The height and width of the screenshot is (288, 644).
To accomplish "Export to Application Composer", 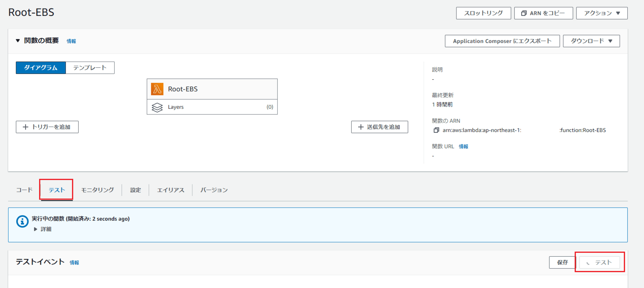I will tap(502, 41).
